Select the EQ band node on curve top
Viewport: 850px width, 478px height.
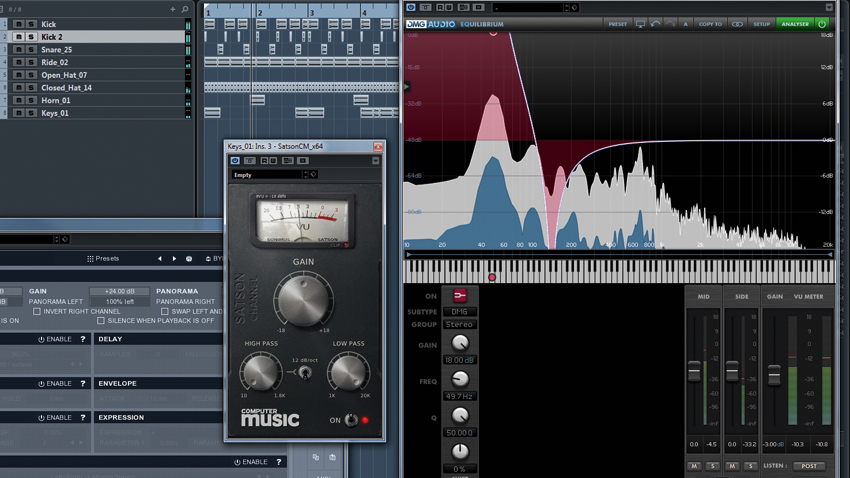pos(493,33)
